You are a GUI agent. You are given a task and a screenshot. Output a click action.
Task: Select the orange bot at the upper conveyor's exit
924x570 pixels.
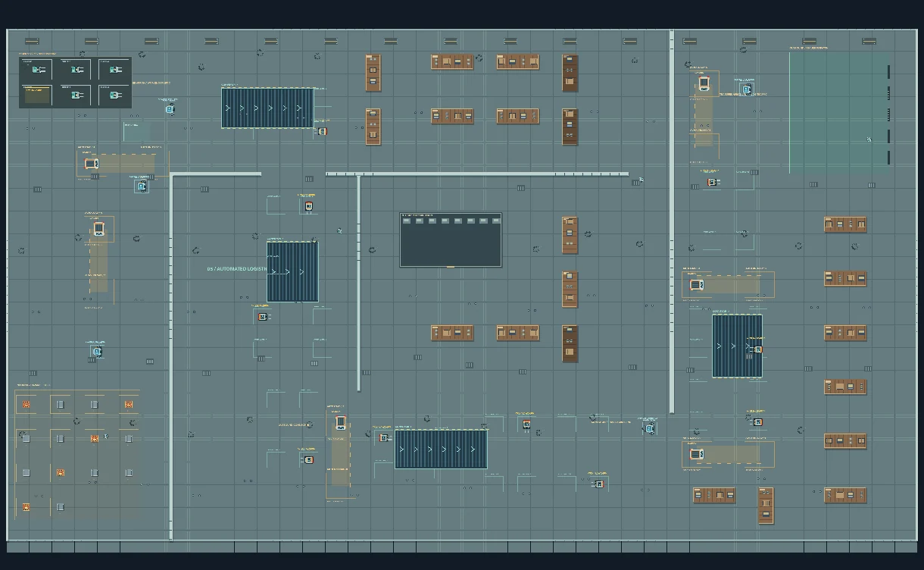click(322, 131)
